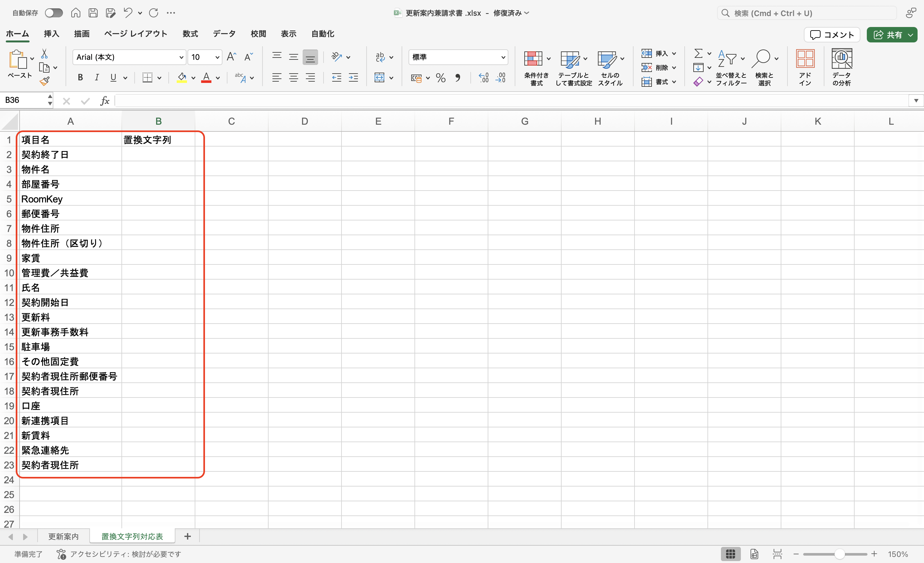The width and height of the screenshot is (924, 563).
Task: Click the zoom in plus button
Action: [x=874, y=554]
